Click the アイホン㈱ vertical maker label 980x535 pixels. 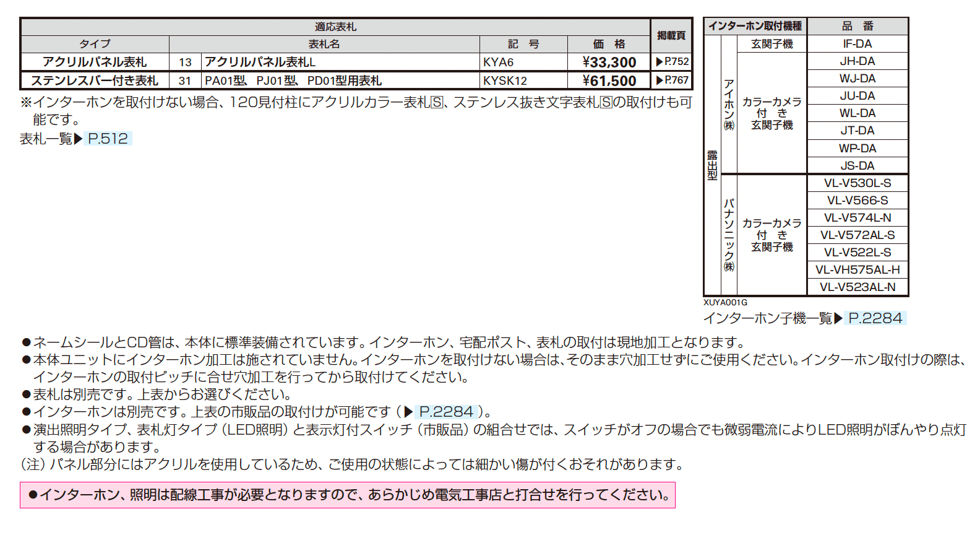point(729,105)
